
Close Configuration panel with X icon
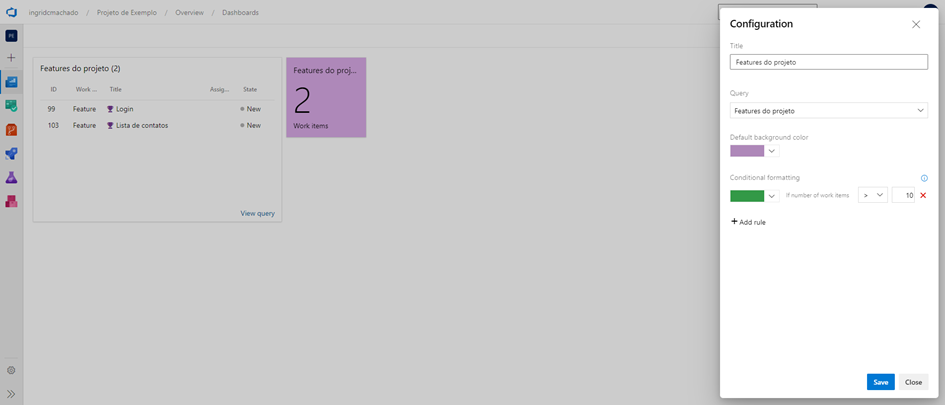(x=916, y=24)
